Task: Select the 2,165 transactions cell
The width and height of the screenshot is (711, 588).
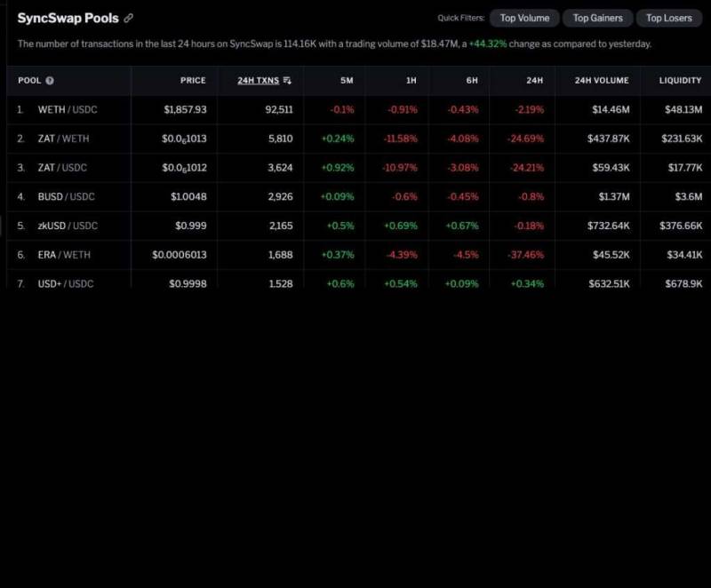Action: [x=281, y=226]
